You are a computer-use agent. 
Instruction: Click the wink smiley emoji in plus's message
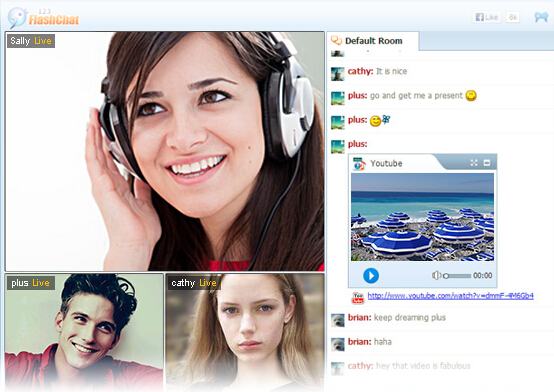click(375, 121)
